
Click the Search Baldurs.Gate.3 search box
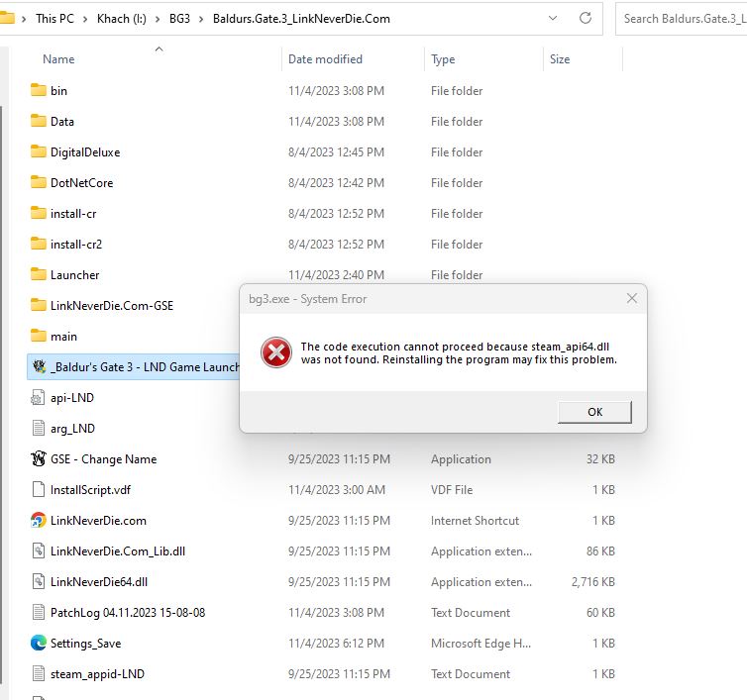pos(684,18)
